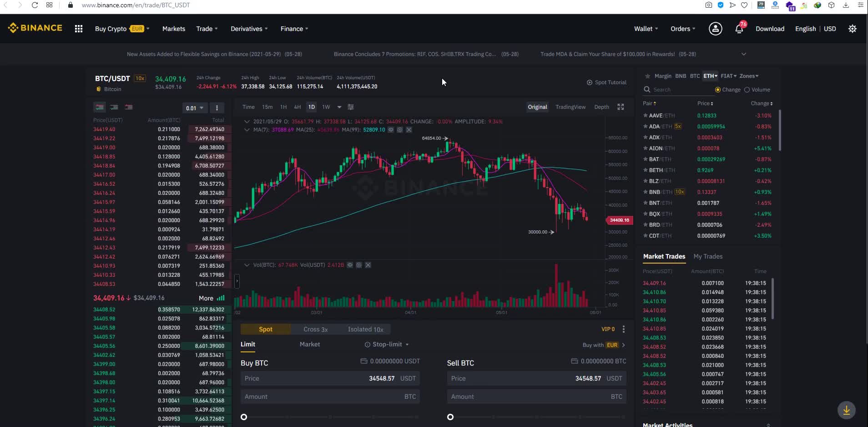The height and width of the screenshot is (427, 868).
Task: Hide the MA indicator using eye icon
Action: 391,130
